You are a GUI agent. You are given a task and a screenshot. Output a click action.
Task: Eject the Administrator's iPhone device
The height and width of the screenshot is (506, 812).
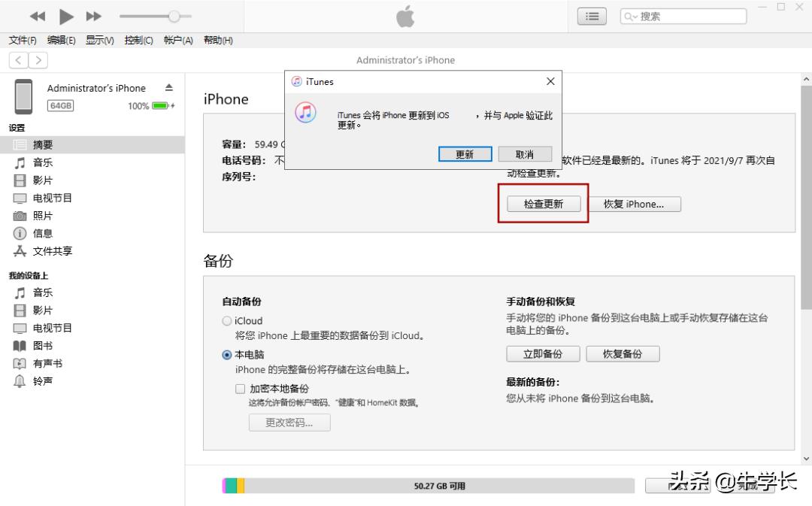(x=168, y=86)
